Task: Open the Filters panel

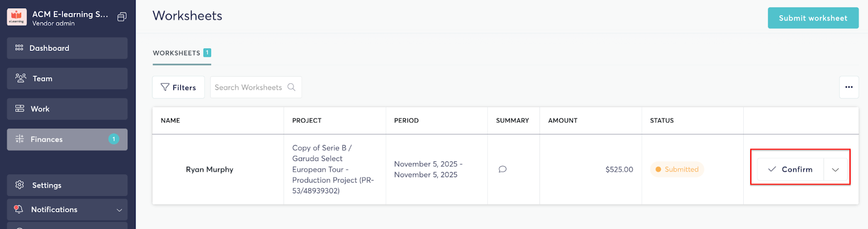Action: click(x=178, y=87)
